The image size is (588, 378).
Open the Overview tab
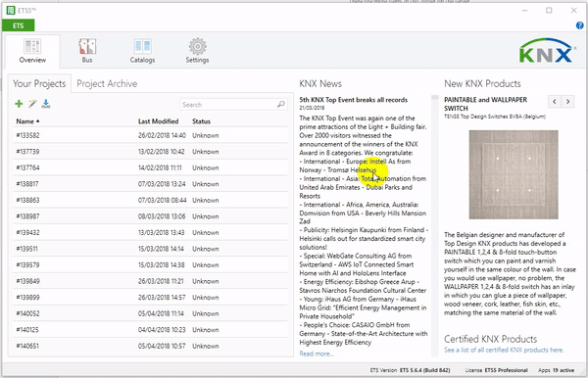click(32, 51)
